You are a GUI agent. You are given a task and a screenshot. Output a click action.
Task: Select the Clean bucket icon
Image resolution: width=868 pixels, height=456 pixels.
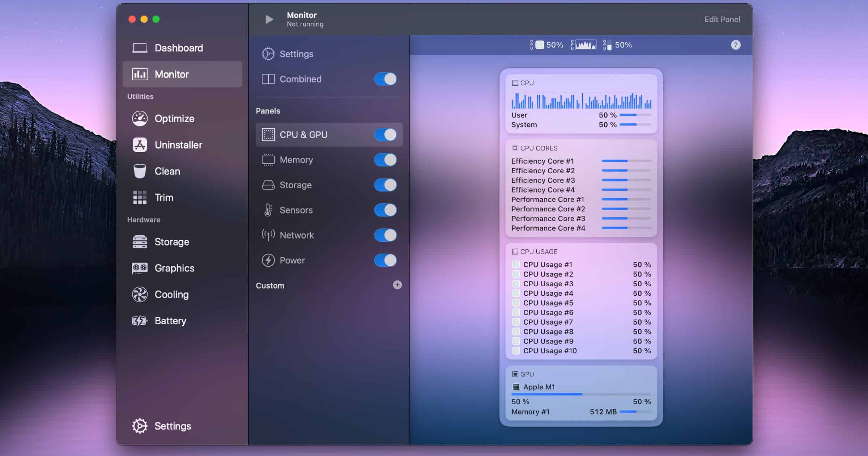pos(140,171)
